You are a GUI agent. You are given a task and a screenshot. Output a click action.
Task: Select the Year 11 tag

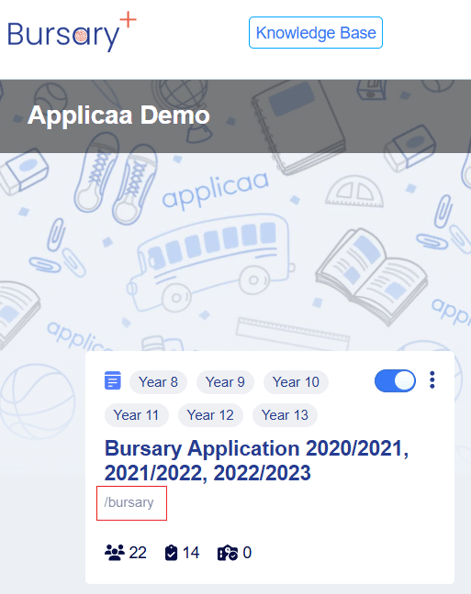136,415
